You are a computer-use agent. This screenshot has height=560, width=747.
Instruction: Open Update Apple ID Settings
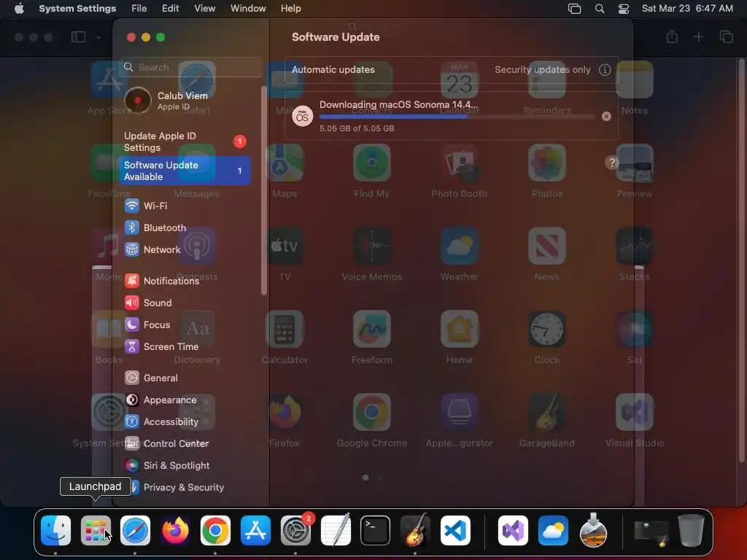point(185,141)
